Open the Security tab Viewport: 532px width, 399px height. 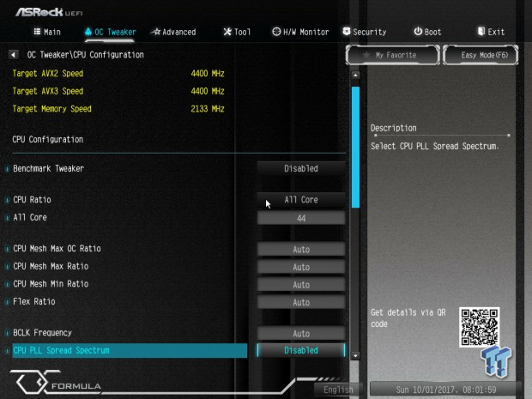(x=365, y=32)
